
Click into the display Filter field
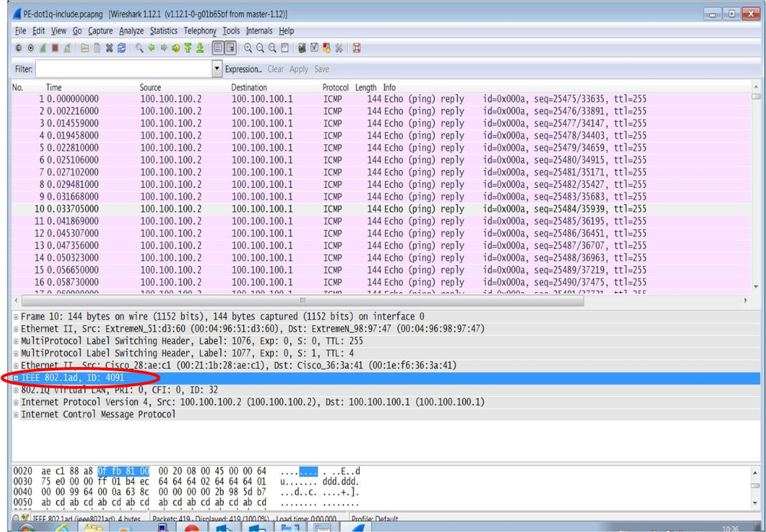coord(124,69)
